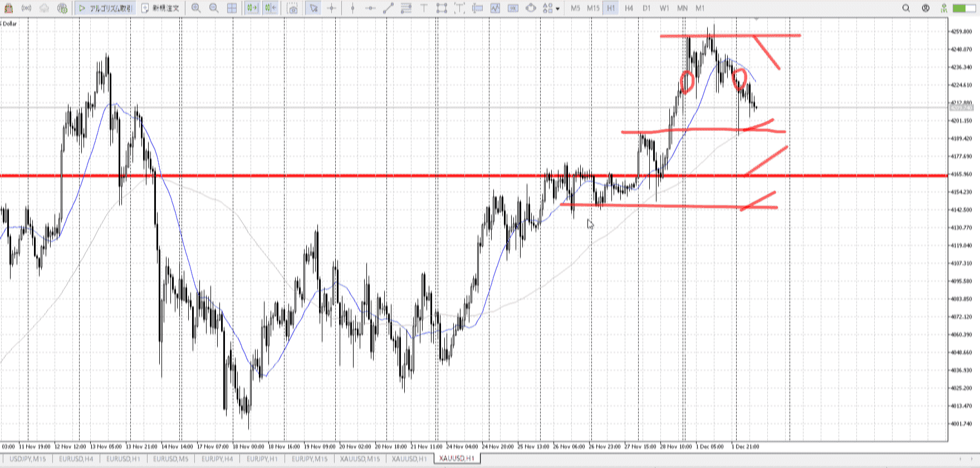
Task: Pick the horizontal line drawing tool
Action: pos(370,8)
